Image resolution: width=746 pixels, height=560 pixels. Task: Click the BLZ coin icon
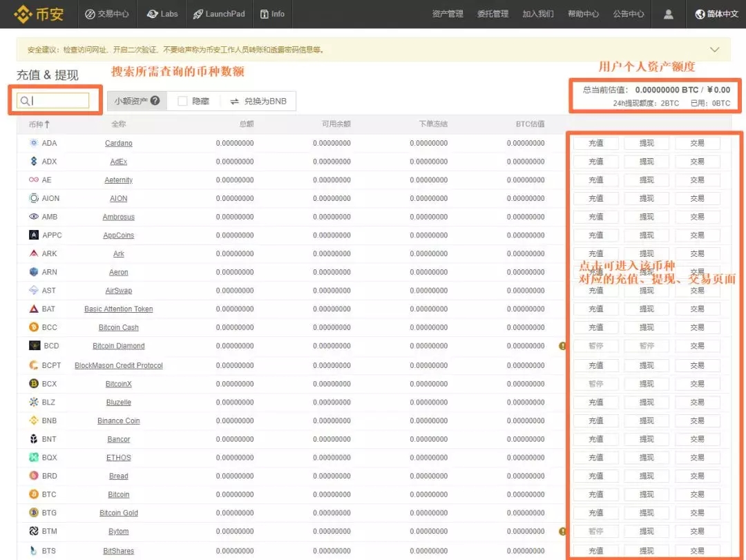[x=33, y=402]
